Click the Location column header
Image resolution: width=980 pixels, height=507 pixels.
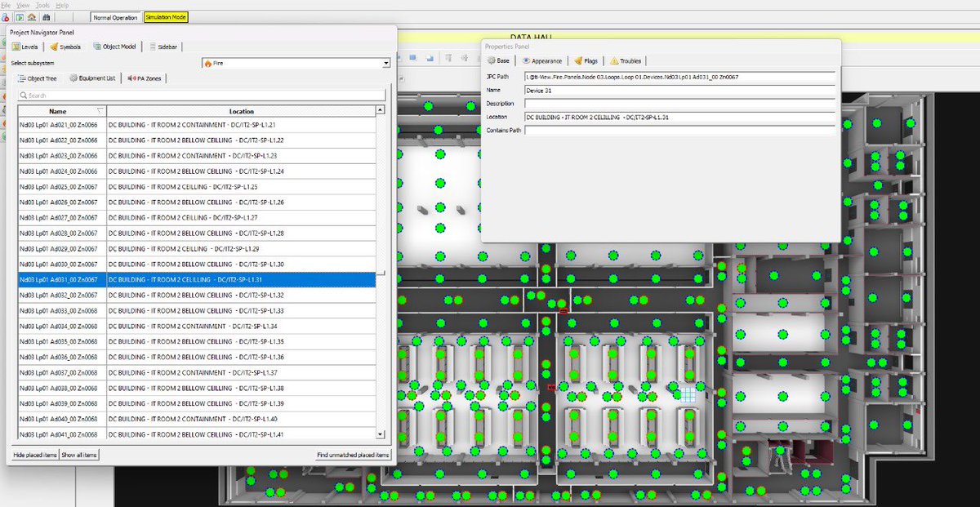(x=241, y=111)
